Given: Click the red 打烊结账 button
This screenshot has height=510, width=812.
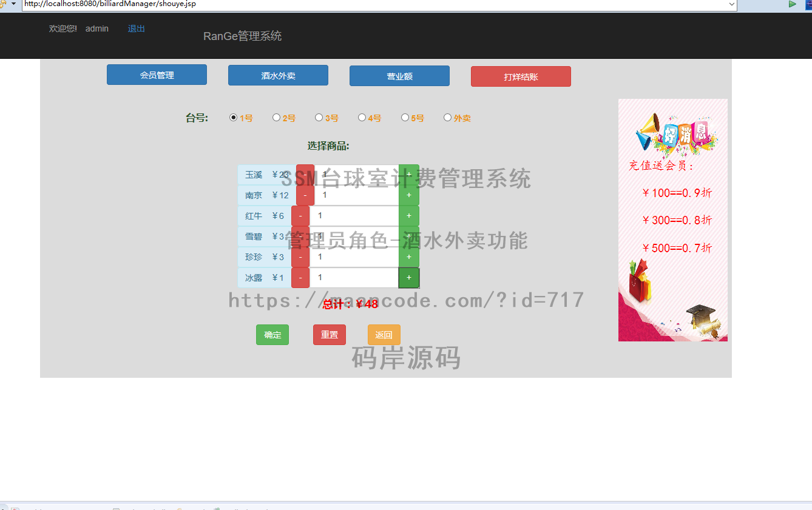Looking at the screenshot, I should 521,76.
